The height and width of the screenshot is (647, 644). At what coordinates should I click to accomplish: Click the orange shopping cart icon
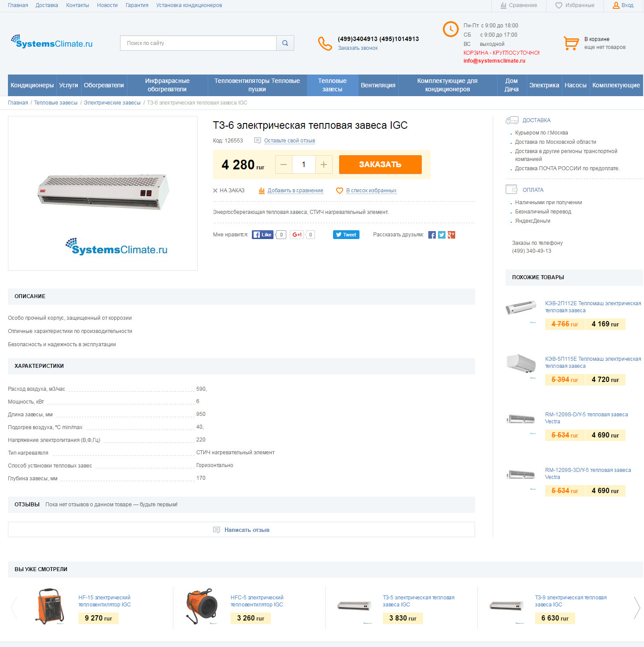pyautogui.click(x=571, y=43)
